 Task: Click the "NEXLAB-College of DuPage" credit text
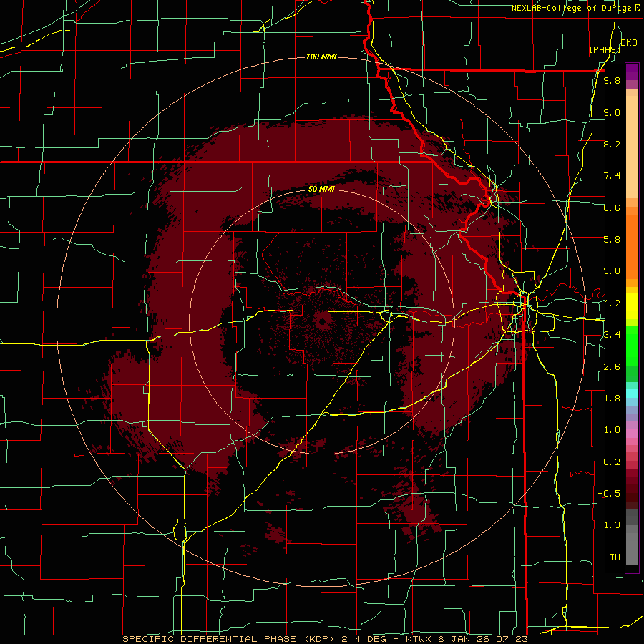point(572,8)
